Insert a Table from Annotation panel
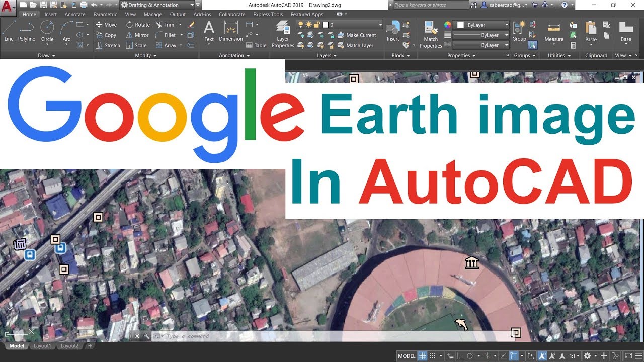Screen dimensions: 644x362 pos(256,45)
